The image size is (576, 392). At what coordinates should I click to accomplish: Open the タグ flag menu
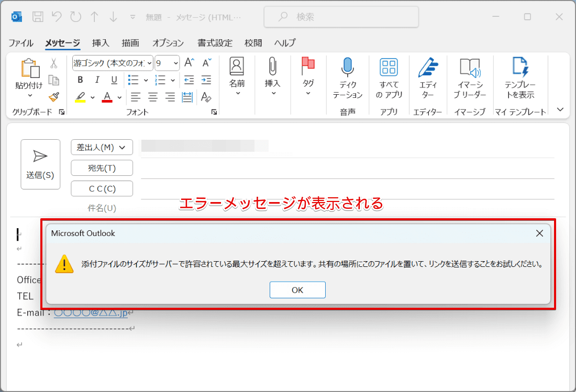308,77
